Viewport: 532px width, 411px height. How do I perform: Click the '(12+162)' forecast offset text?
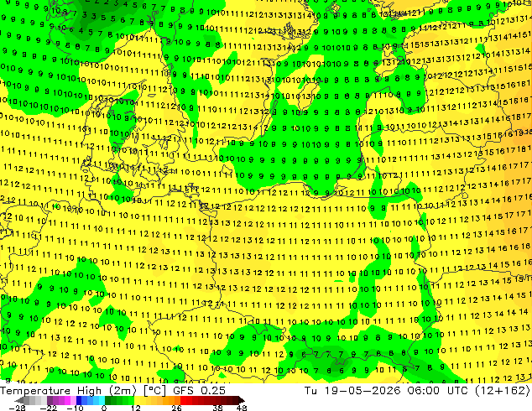tap(503, 391)
